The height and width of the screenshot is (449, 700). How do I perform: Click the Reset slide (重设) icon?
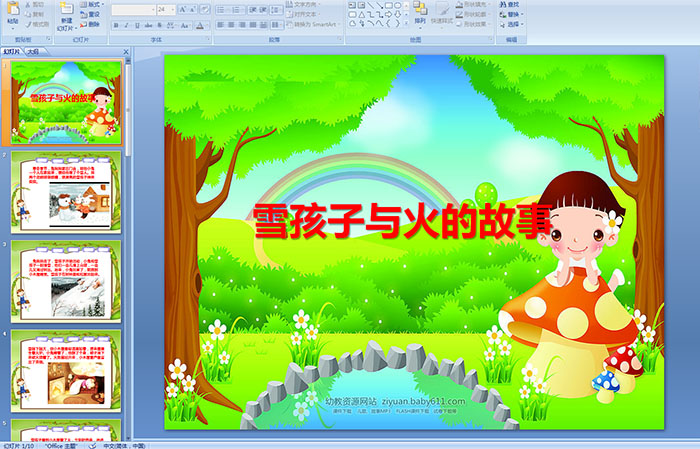91,15
